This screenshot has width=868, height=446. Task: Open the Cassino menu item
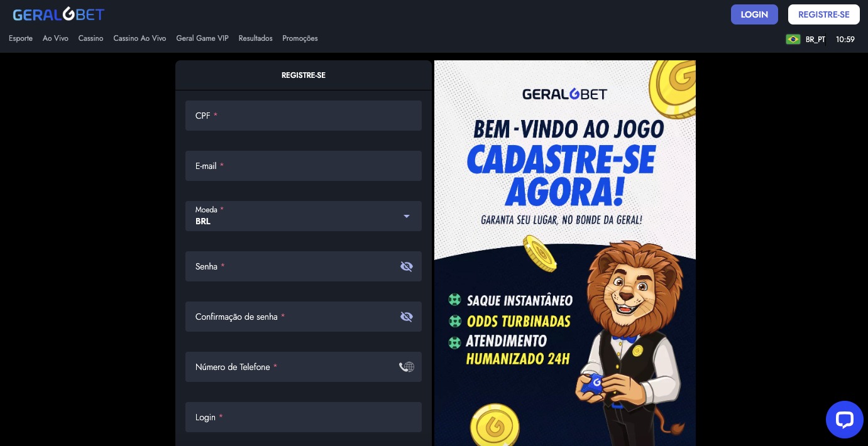91,38
